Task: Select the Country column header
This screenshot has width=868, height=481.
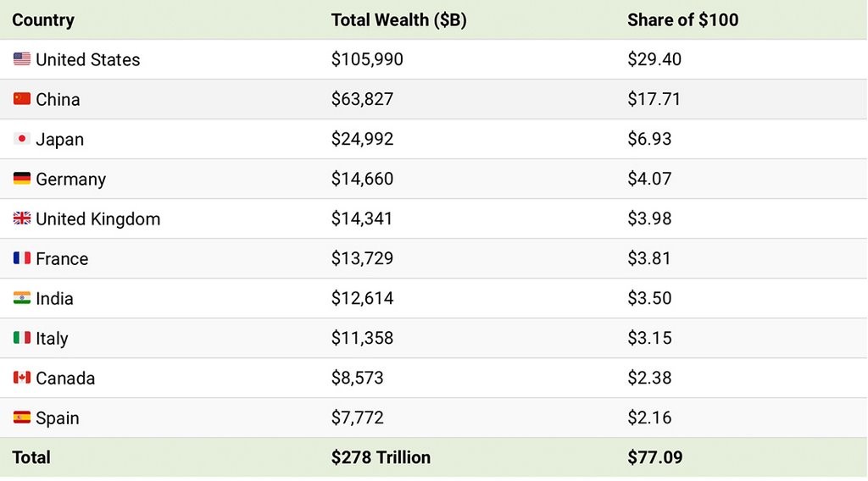Action: [x=43, y=19]
